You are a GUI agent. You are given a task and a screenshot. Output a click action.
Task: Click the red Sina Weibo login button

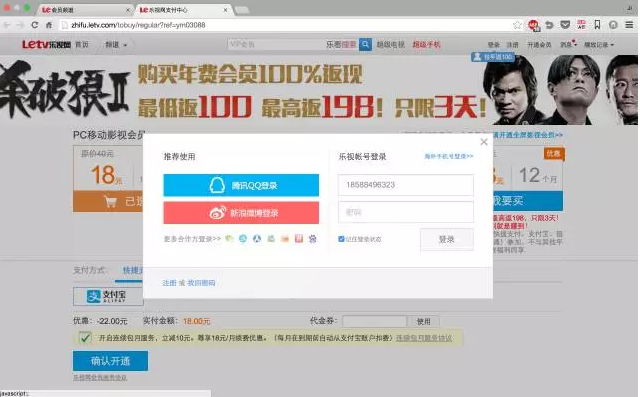coord(241,213)
